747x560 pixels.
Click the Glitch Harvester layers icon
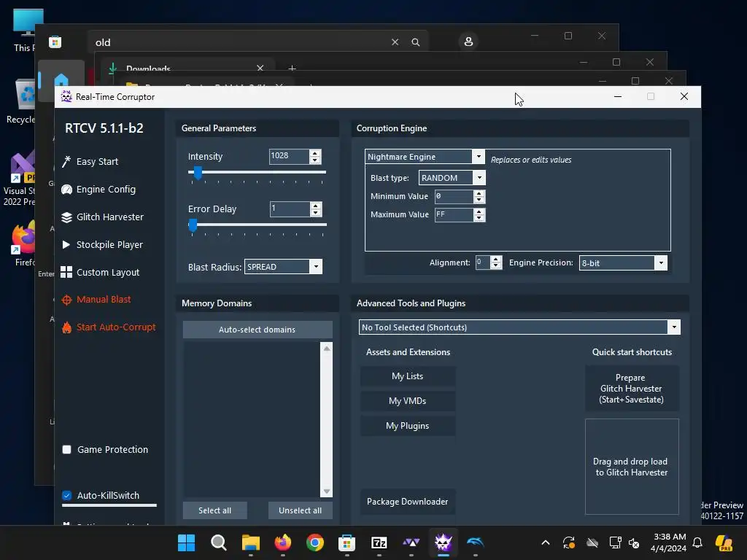[x=66, y=217]
